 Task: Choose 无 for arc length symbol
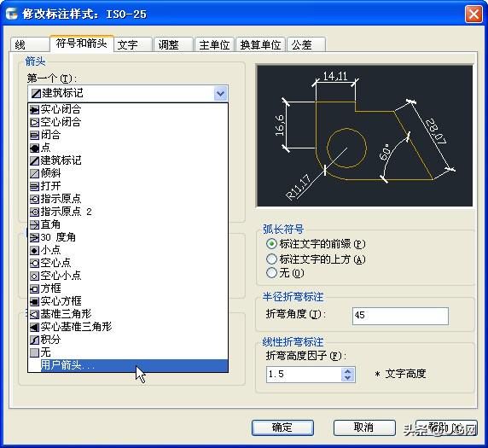tap(271, 273)
